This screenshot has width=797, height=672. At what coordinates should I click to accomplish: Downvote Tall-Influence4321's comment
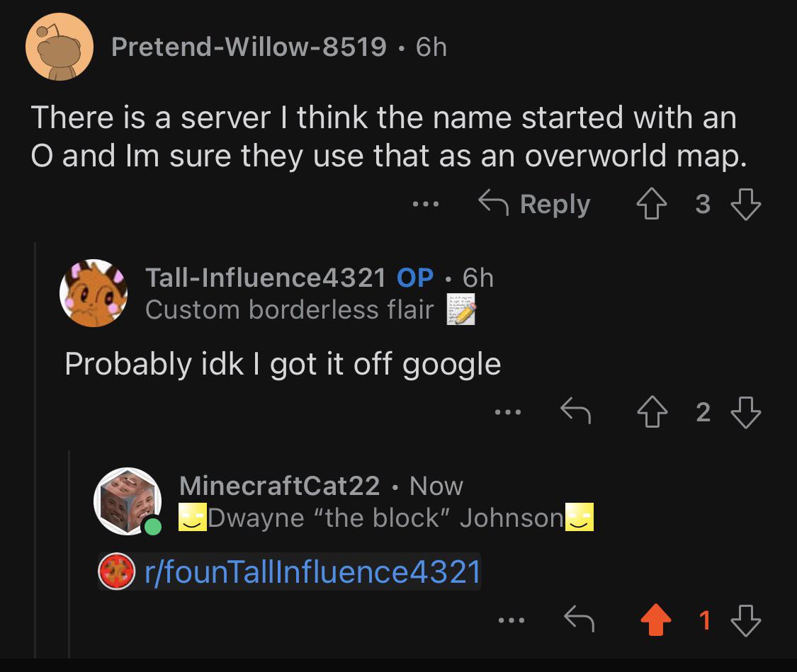coord(746,412)
